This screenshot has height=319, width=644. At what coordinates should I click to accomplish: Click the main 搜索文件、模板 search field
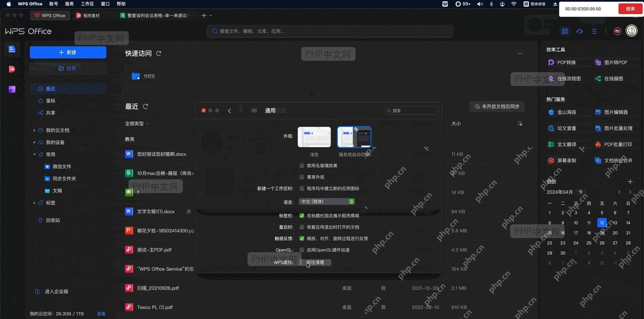[x=330, y=31]
